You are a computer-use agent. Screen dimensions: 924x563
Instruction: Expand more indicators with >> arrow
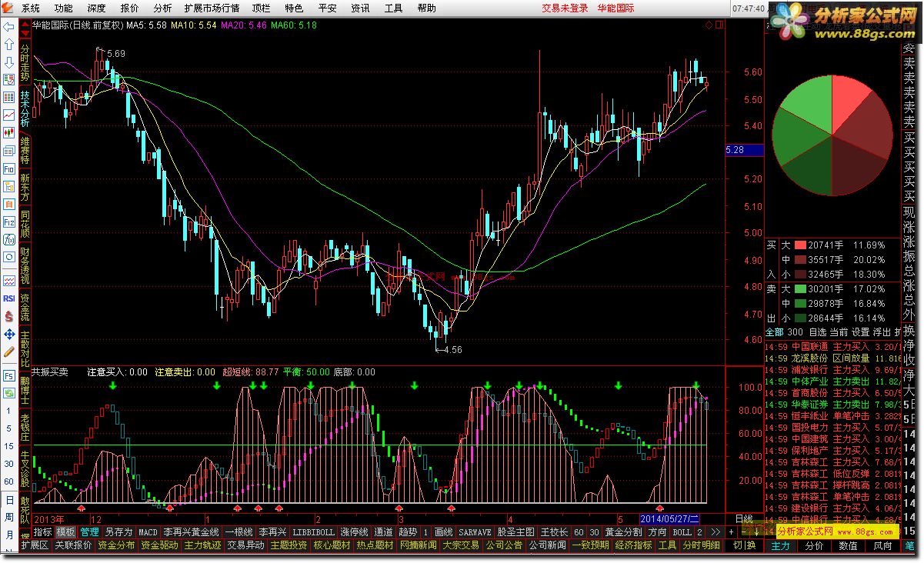point(714,532)
